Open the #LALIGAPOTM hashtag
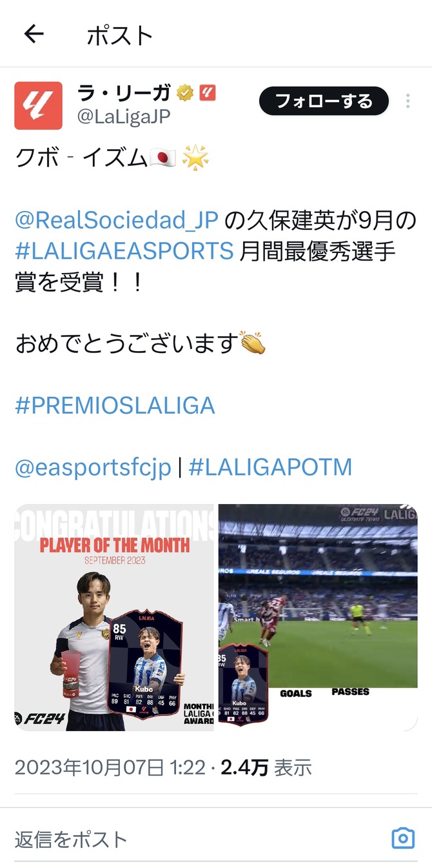The height and width of the screenshot is (868, 432). coord(270,467)
